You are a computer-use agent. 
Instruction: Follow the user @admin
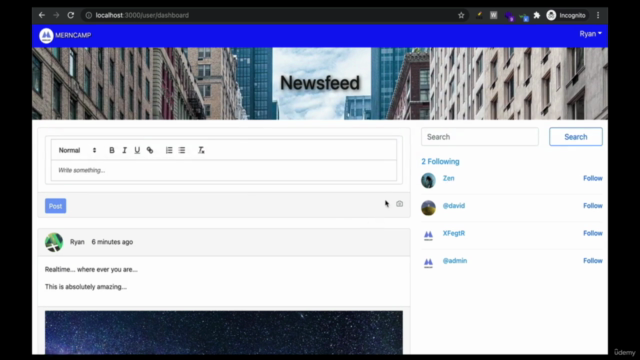tap(593, 260)
